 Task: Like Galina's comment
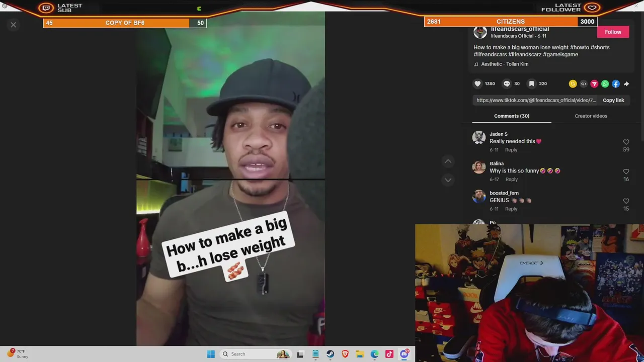click(626, 172)
